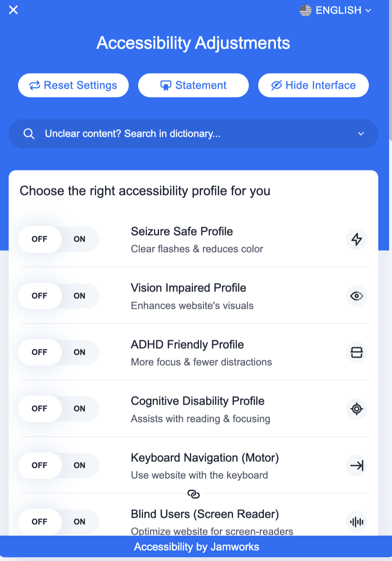Viewport: 392px width, 561px height.
Task: Open the ENGLISH language dropdown
Action: tap(336, 10)
